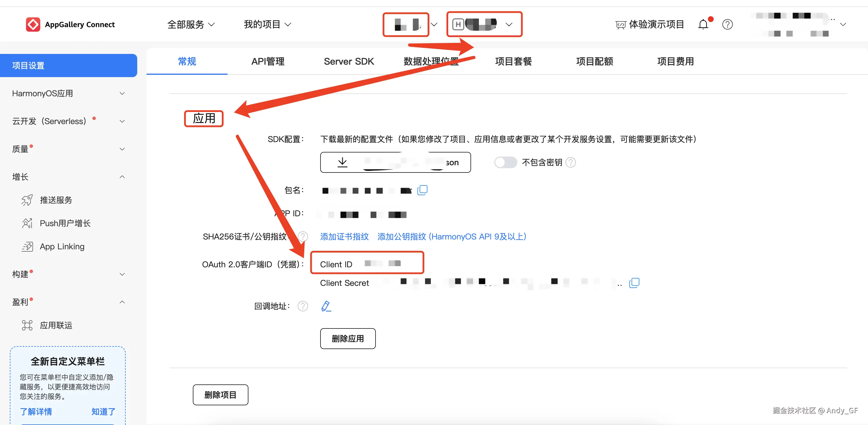Open 推送服务 in the sidebar
Image resolution: width=868 pixels, height=425 pixels.
[x=56, y=200]
